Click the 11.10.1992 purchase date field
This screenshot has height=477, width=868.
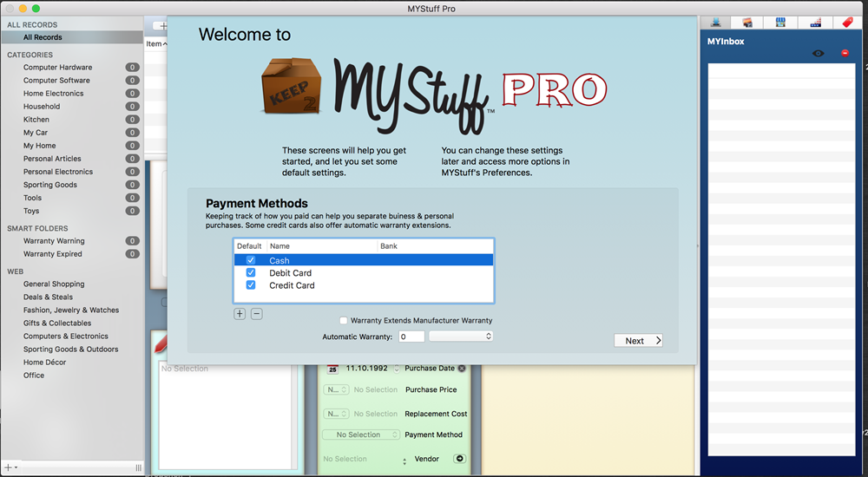(x=367, y=369)
